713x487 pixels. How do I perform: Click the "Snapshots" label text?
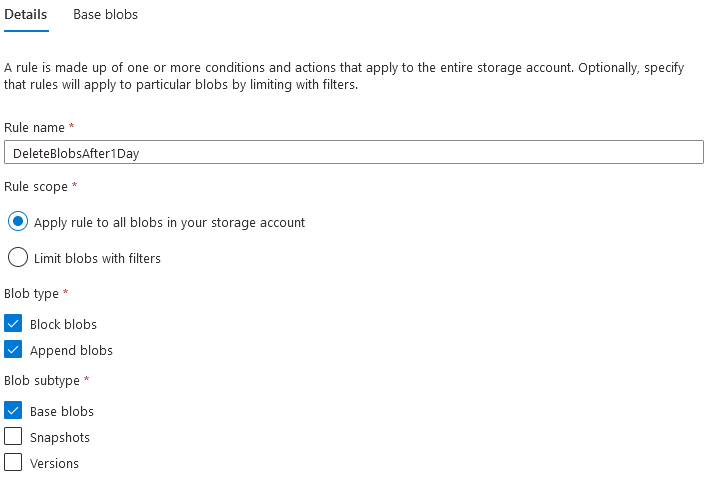pos(60,437)
